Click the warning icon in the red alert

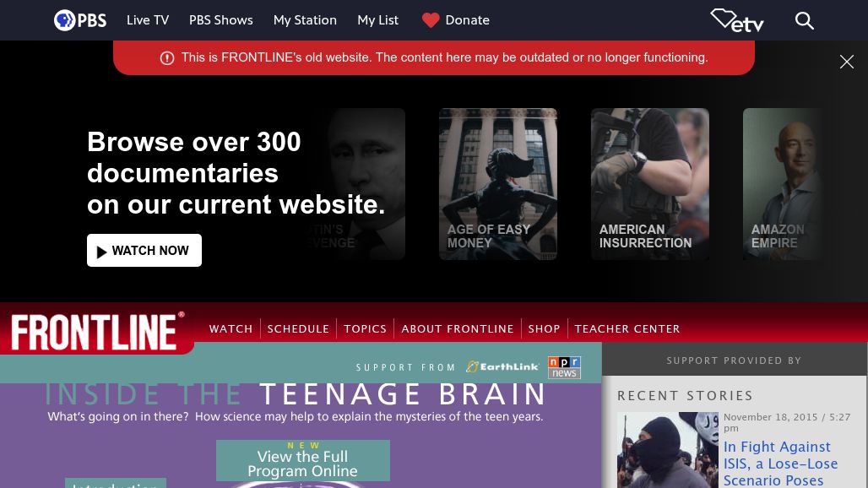pyautogui.click(x=167, y=58)
